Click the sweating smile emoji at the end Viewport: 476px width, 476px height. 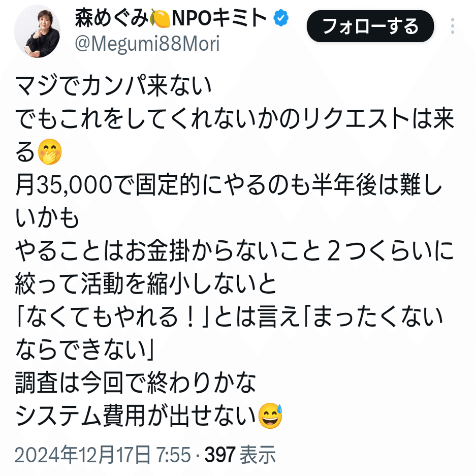[x=270, y=416]
